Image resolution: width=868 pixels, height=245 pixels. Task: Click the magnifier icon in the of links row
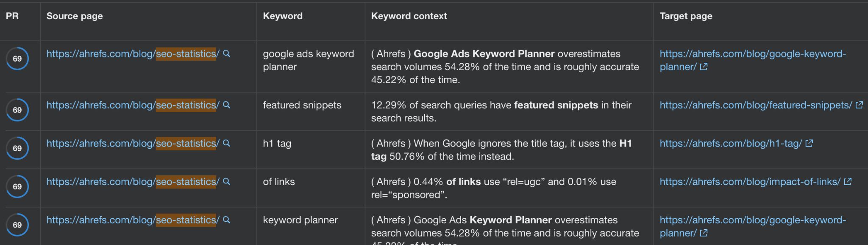pyautogui.click(x=227, y=182)
